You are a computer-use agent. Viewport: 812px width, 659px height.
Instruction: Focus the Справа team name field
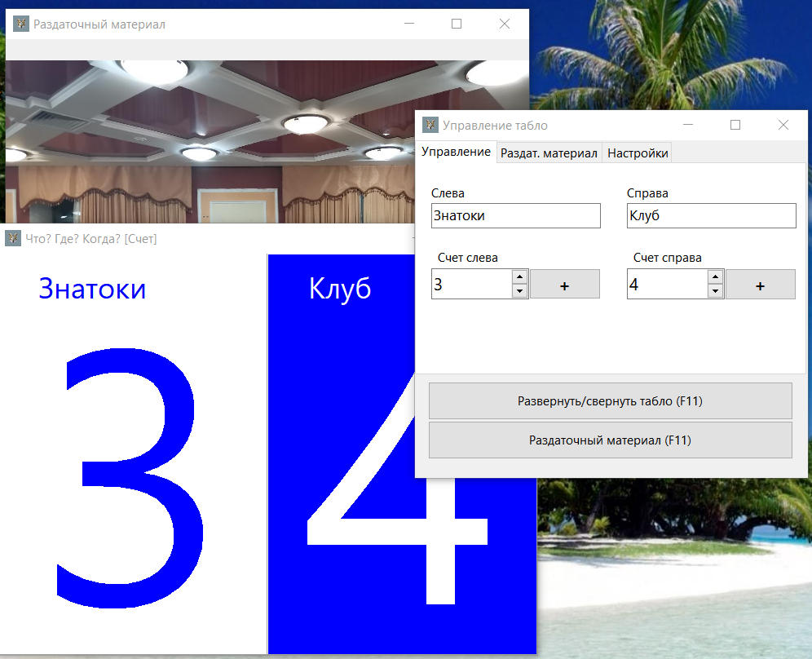(711, 216)
